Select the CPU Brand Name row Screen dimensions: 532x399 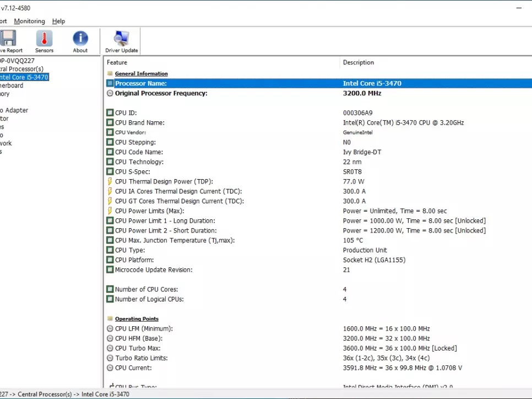[319, 122]
